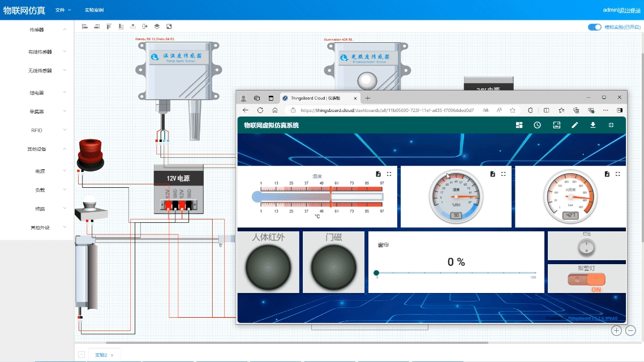Click the 窗帘 curtain percentage slider handle

click(376, 273)
